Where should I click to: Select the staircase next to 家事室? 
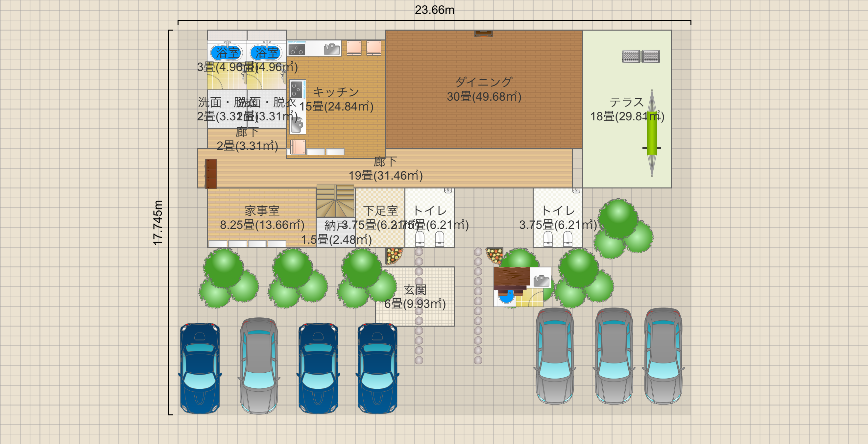[x=335, y=201]
